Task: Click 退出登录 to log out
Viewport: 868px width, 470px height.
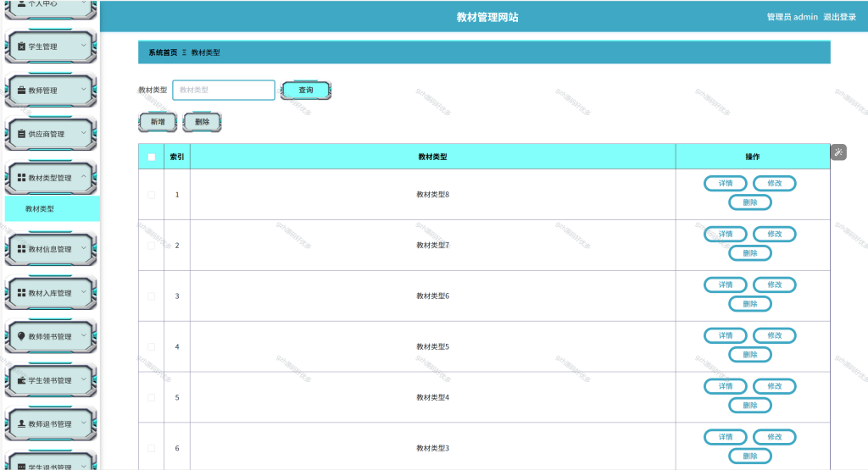Action: click(x=839, y=17)
